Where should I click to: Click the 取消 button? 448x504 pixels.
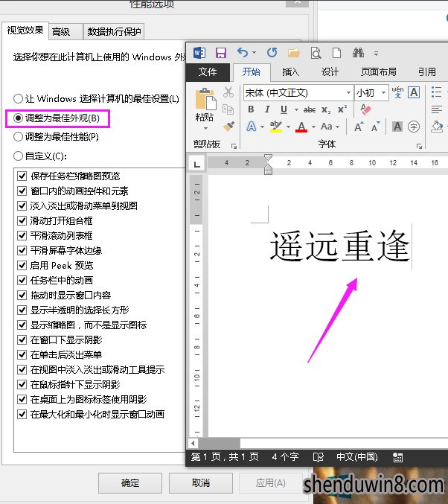click(201, 483)
